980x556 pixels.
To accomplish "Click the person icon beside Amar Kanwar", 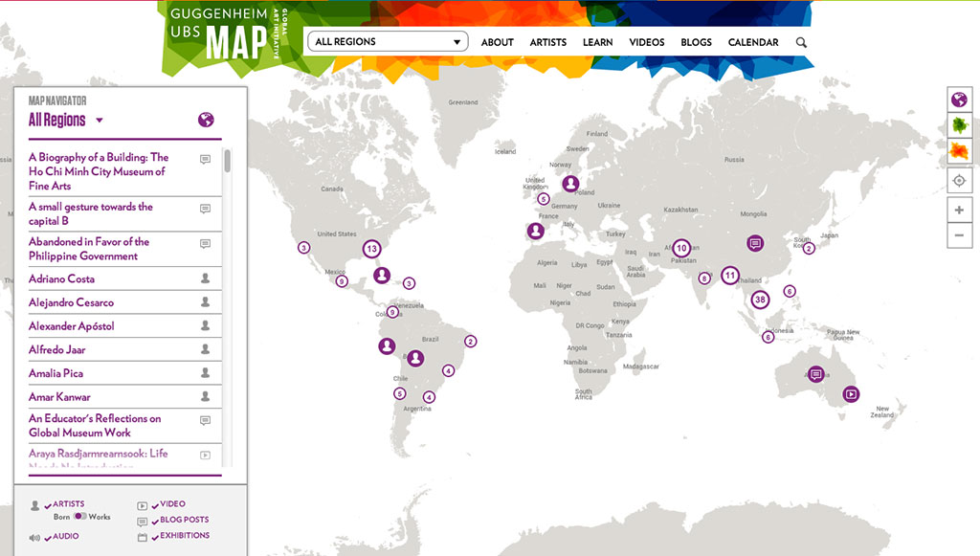I will pos(205,397).
